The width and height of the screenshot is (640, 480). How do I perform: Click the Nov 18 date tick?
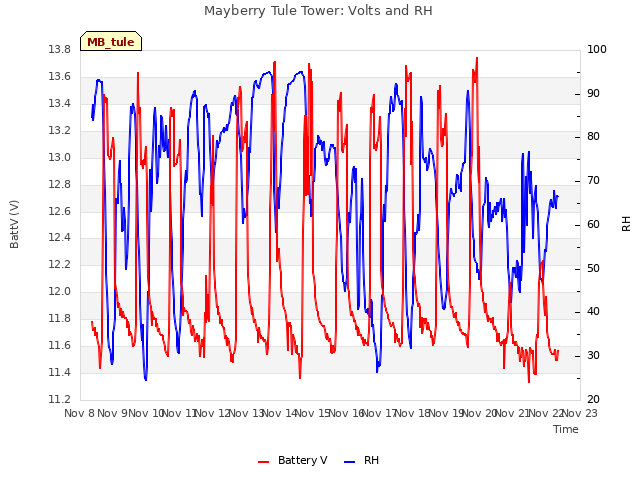tap(413, 413)
